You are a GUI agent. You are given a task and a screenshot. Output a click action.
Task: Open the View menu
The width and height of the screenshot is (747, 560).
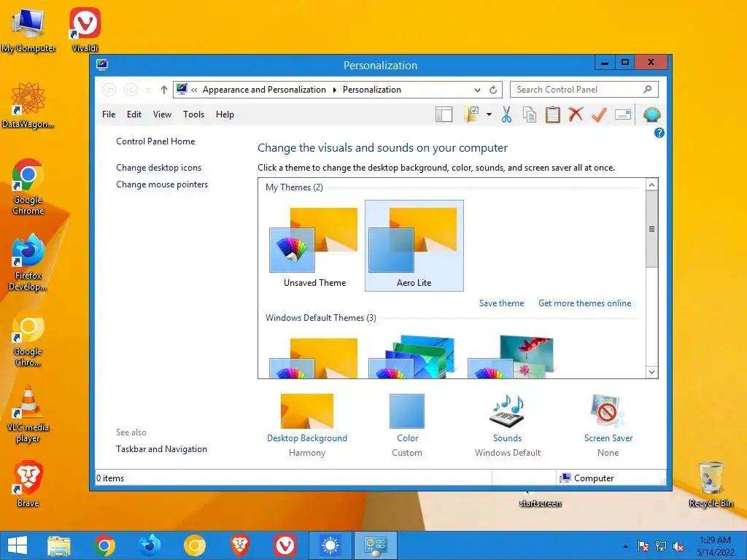tap(162, 114)
